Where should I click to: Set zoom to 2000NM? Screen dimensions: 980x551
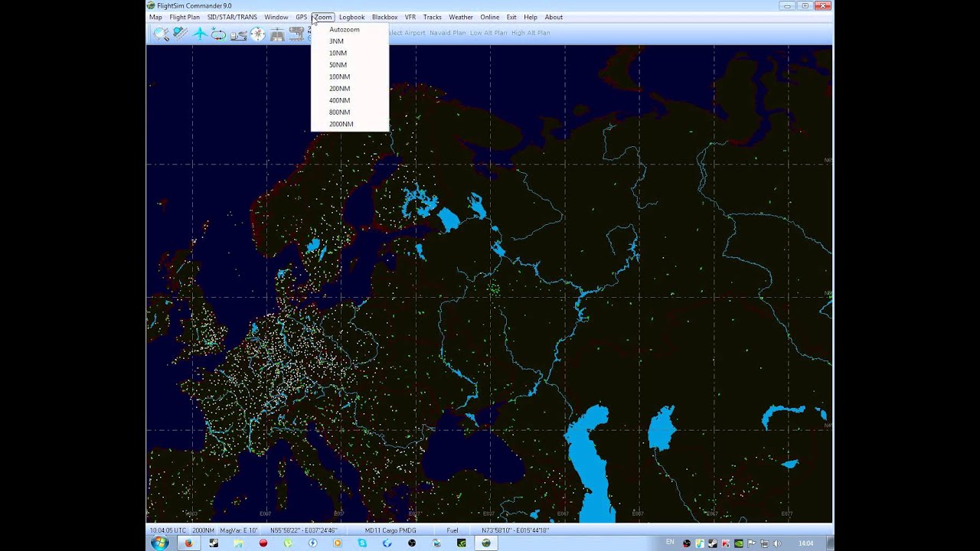coord(350,124)
